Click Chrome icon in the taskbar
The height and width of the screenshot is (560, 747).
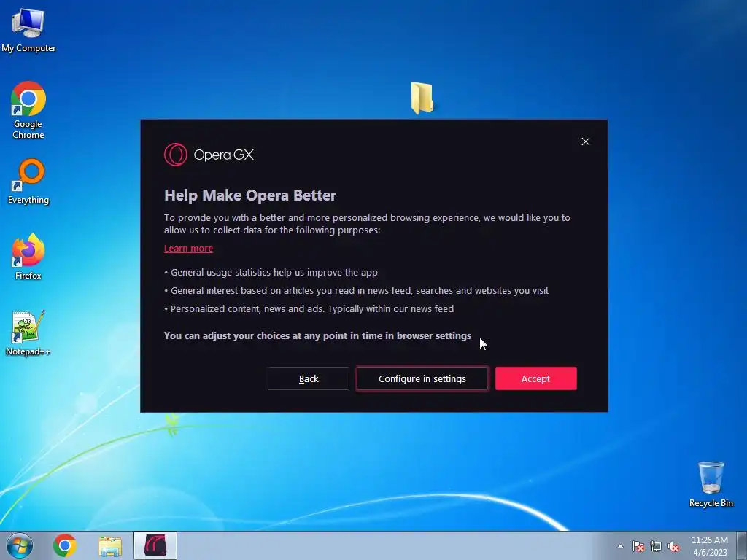(65, 545)
